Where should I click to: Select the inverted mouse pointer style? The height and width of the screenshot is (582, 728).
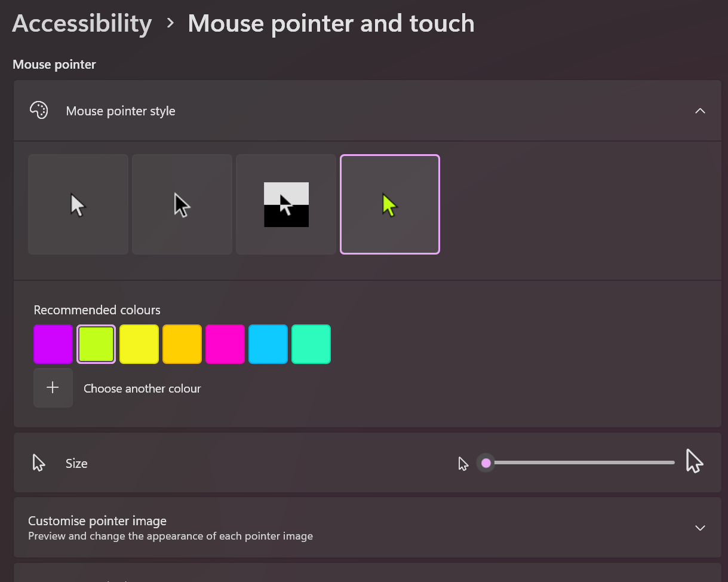[286, 204]
